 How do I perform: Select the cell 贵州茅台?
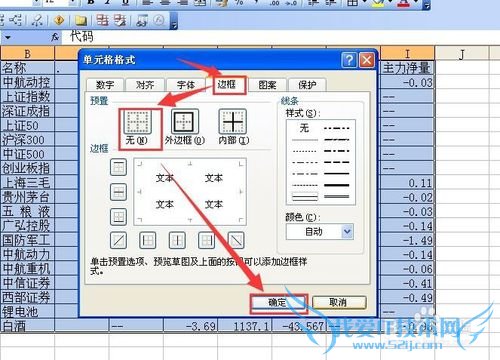click(x=27, y=197)
